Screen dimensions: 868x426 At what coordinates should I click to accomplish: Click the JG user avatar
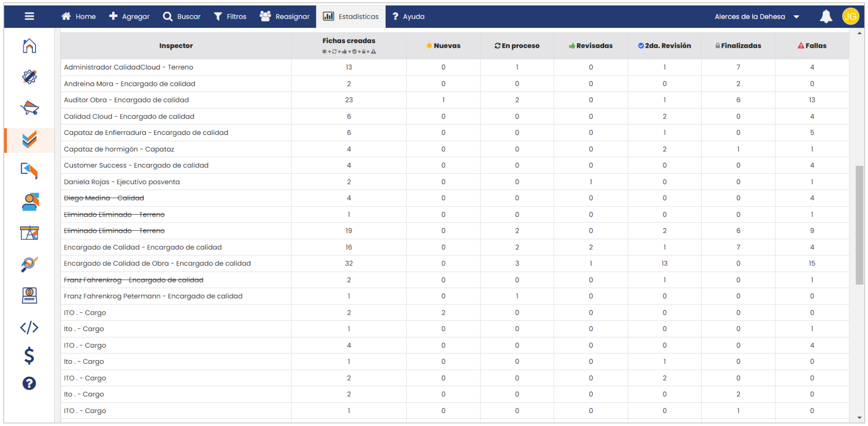click(x=850, y=17)
